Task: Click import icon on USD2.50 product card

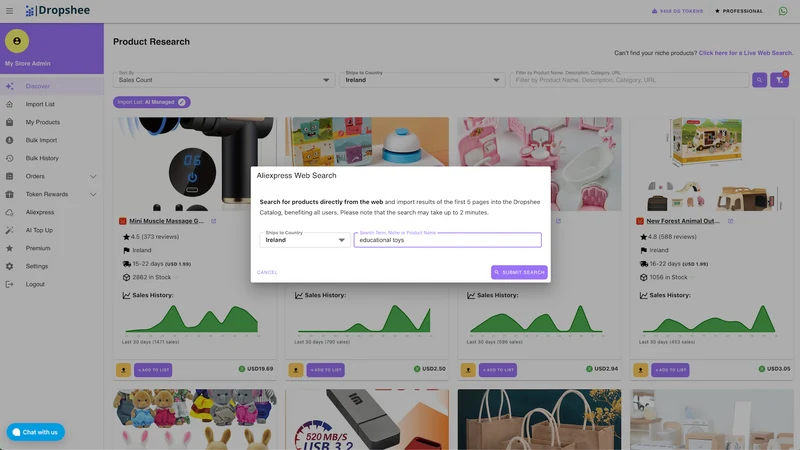Action: 295,370
